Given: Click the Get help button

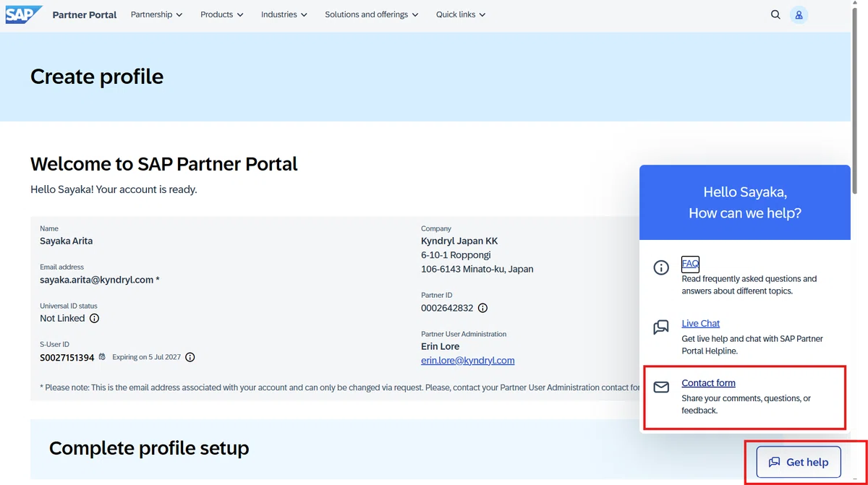Looking at the screenshot, I should point(799,462).
